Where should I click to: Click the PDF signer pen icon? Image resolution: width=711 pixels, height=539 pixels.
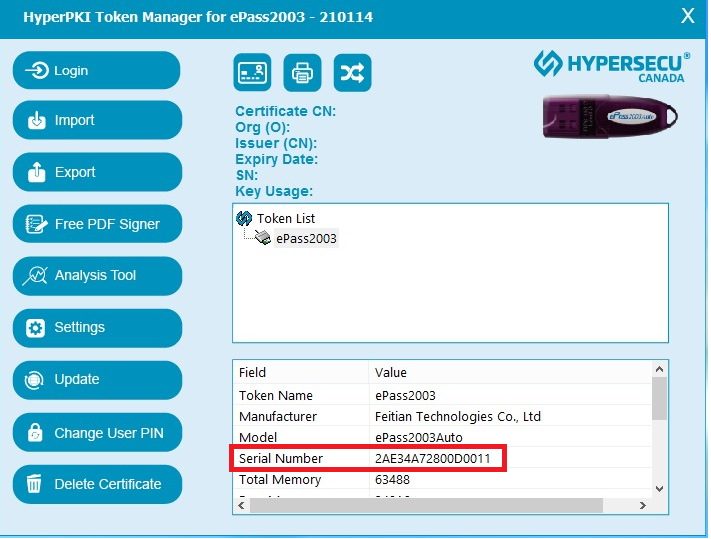[x=36, y=224]
